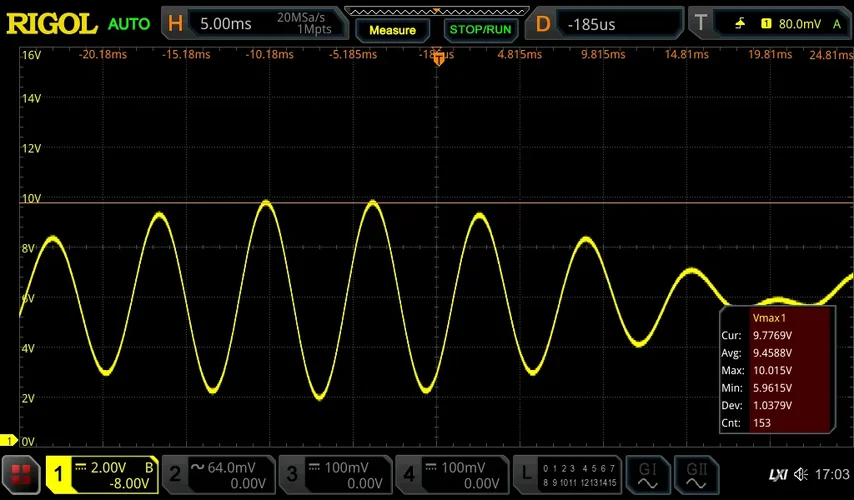Enable channel 3 100mV

click(335, 475)
